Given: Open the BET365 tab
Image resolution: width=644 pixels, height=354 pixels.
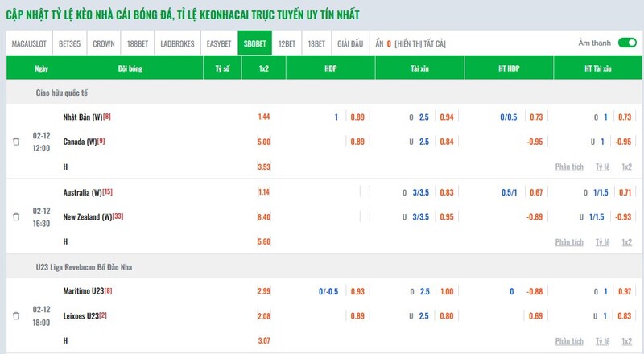Looking at the screenshot, I should tap(71, 43).
